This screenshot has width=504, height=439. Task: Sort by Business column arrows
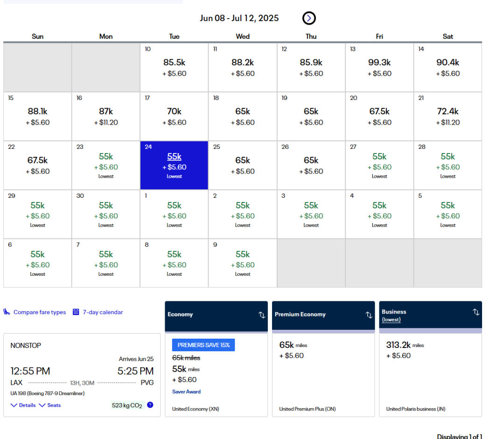(476, 312)
